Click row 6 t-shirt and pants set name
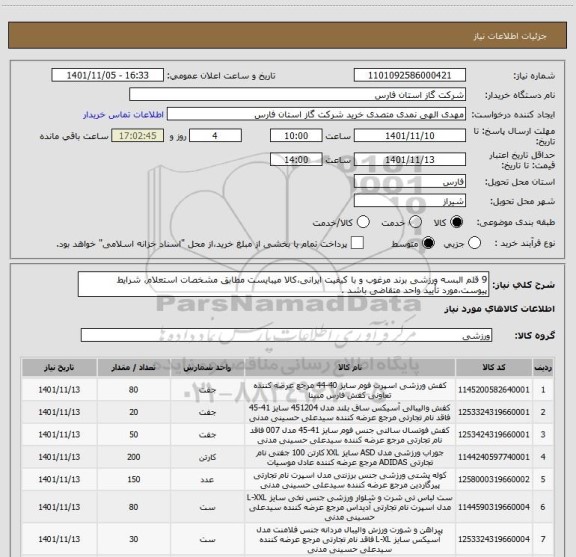This screenshot has height=557, width=576. click(x=350, y=507)
